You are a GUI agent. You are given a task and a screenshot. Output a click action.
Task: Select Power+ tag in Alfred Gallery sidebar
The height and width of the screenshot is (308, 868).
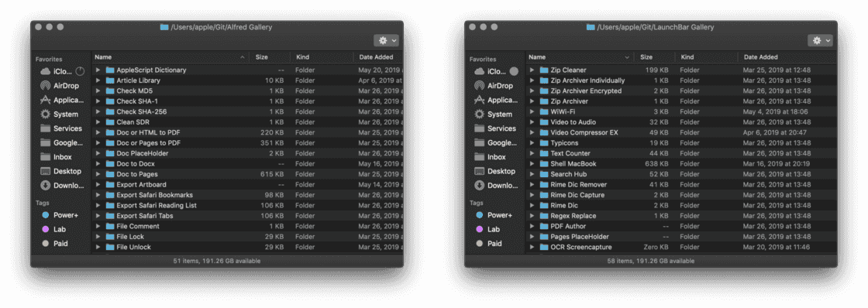tap(61, 215)
